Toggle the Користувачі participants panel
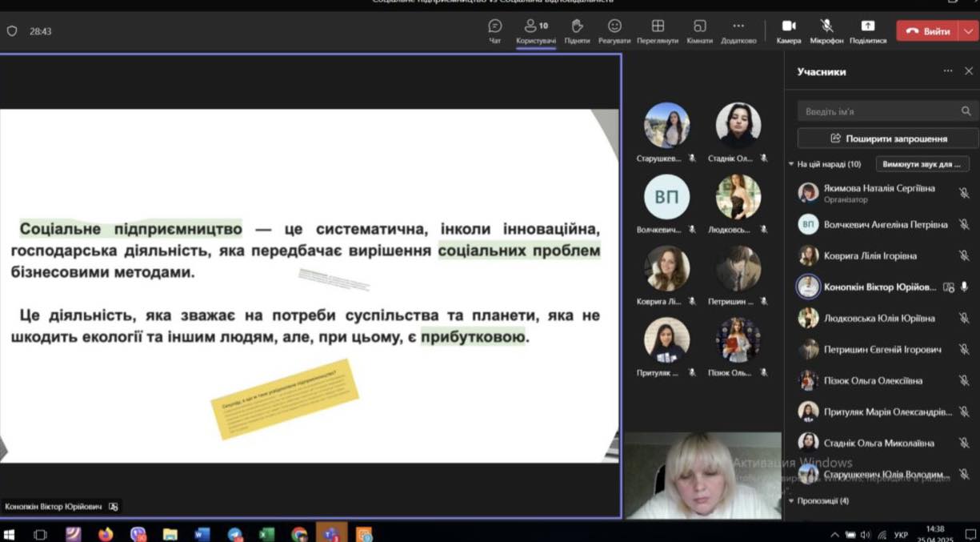The height and width of the screenshot is (542, 980). click(x=536, y=31)
